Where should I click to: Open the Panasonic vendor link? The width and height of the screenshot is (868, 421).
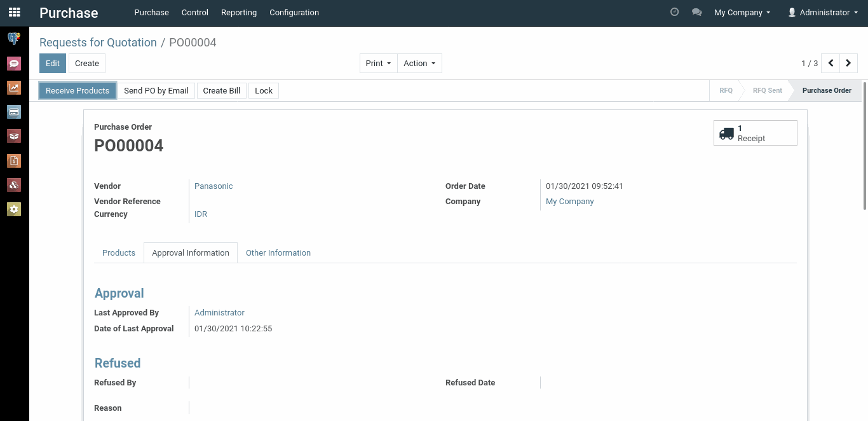(214, 186)
